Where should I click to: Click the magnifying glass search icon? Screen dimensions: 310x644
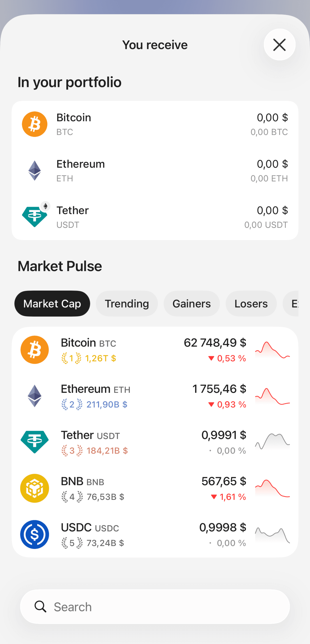[40, 606]
